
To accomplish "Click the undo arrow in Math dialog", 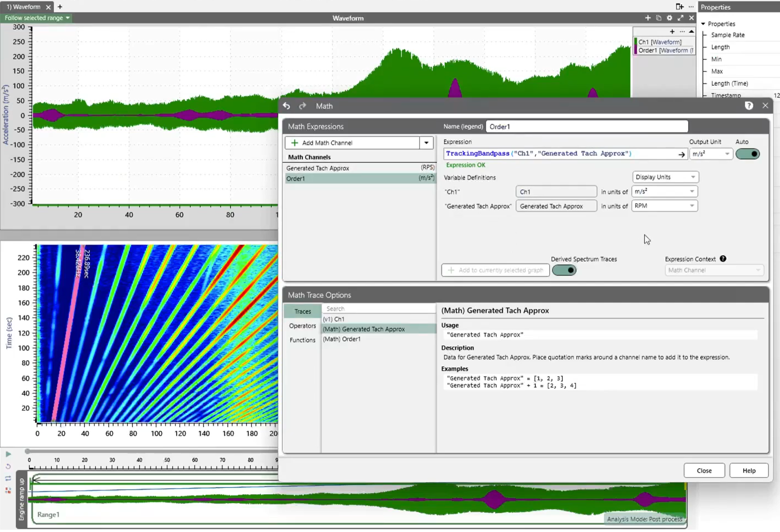I will 286,106.
